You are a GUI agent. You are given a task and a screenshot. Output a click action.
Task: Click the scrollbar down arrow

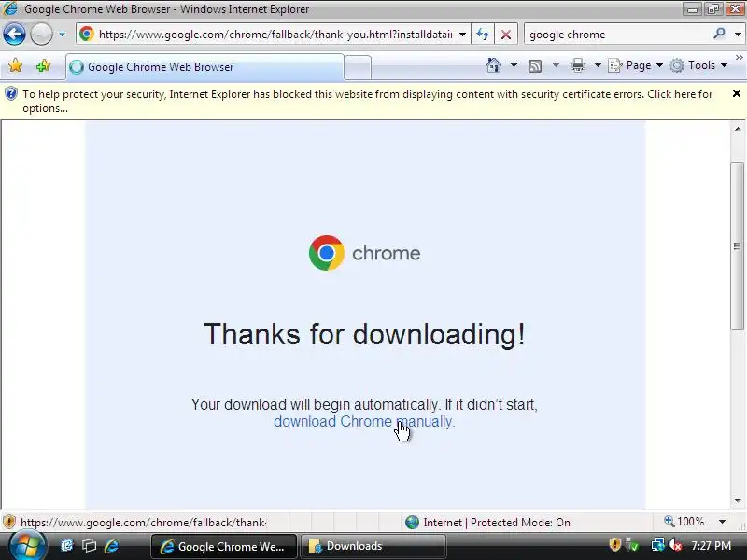pos(738,501)
